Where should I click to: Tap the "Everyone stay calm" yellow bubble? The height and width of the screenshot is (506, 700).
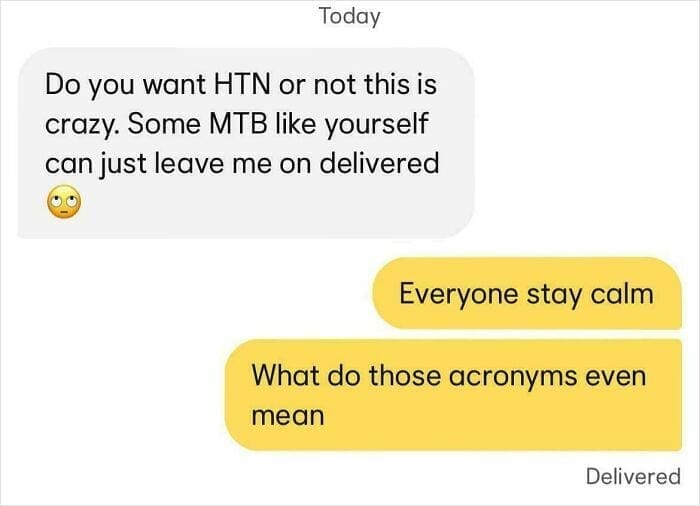pos(527,293)
